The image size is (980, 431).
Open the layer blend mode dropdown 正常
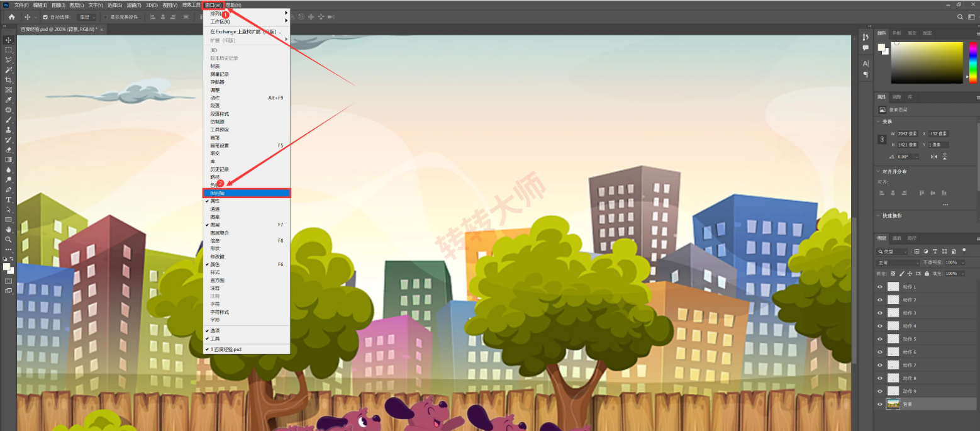coord(898,262)
